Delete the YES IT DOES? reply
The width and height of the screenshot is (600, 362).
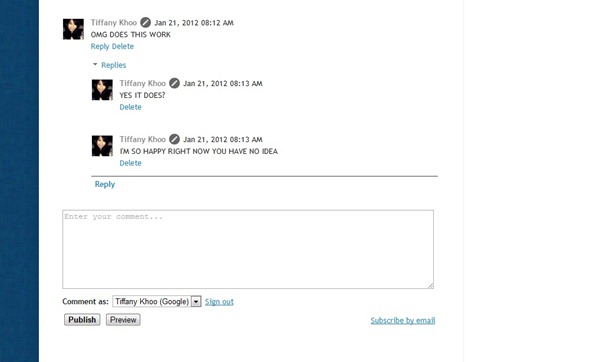tap(130, 107)
